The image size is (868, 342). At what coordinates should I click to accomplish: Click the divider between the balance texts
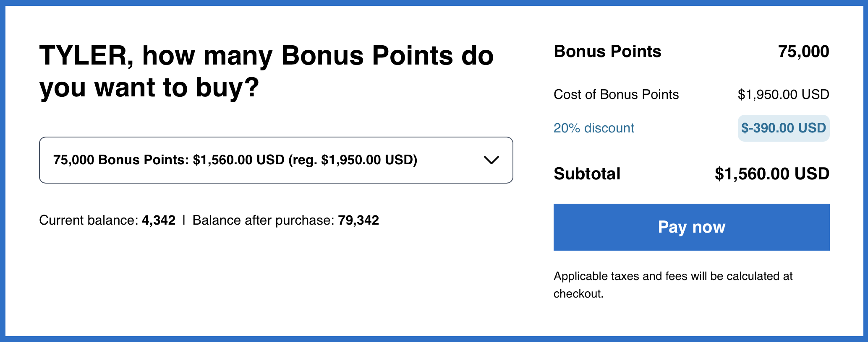[x=184, y=220]
